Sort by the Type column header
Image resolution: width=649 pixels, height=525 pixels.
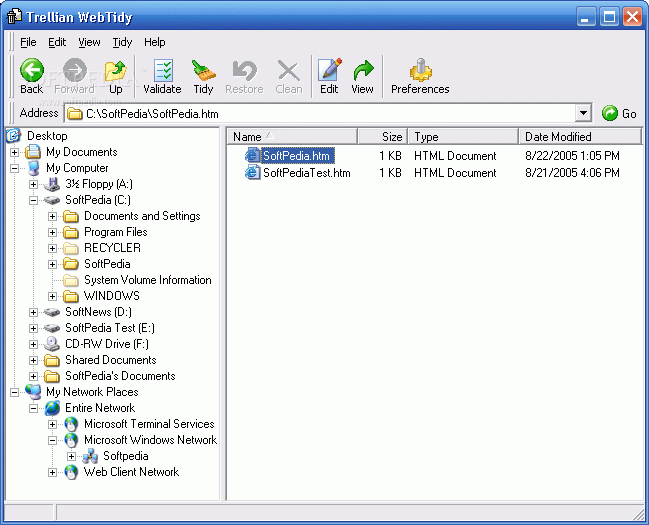click(x=463, y=136)
